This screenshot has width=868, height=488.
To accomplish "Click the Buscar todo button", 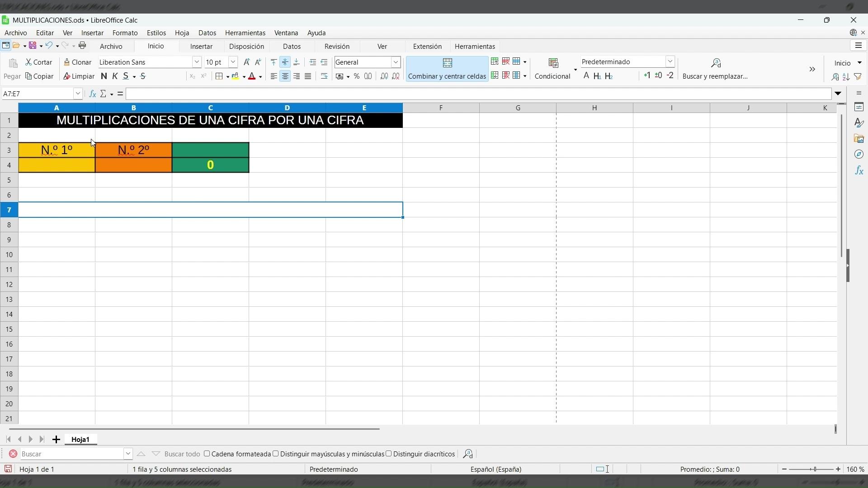I will pyautogui.click(x=182, y=454).
